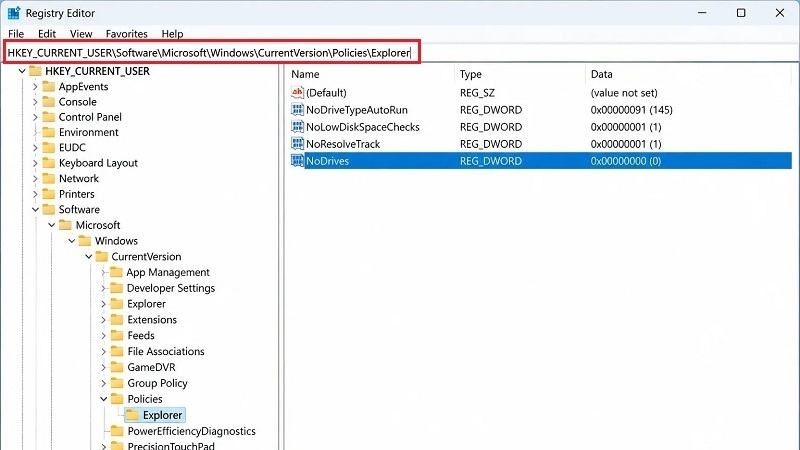Click the NoDriveTypeAutoRun DWORD icon

click(x=297, y=110)
